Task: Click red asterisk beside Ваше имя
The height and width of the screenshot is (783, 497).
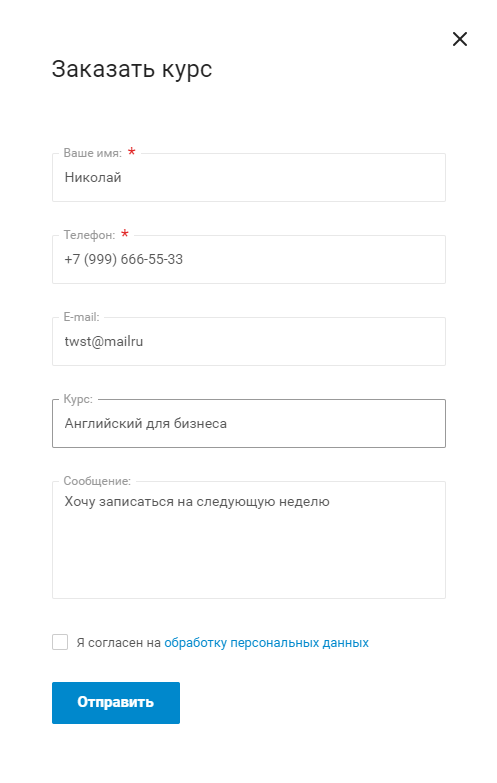Action: (132, 152)
